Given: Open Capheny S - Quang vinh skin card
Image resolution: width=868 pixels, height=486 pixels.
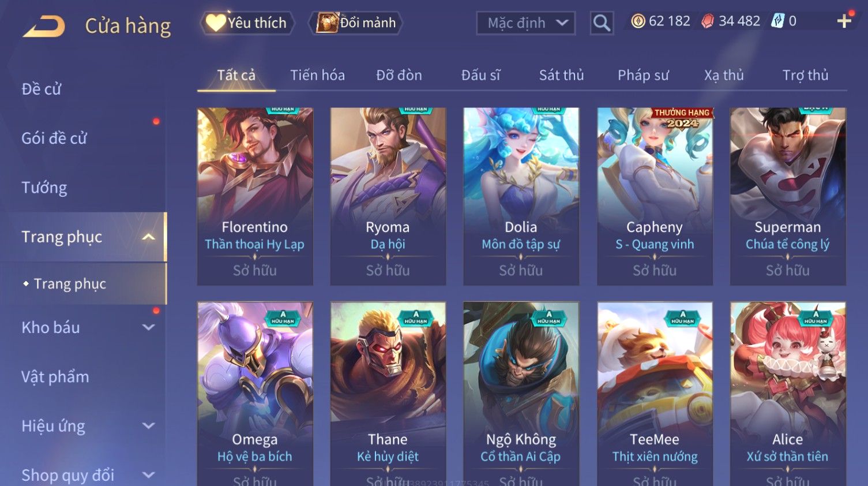Looking at the screenshot, I should point(655,196).
